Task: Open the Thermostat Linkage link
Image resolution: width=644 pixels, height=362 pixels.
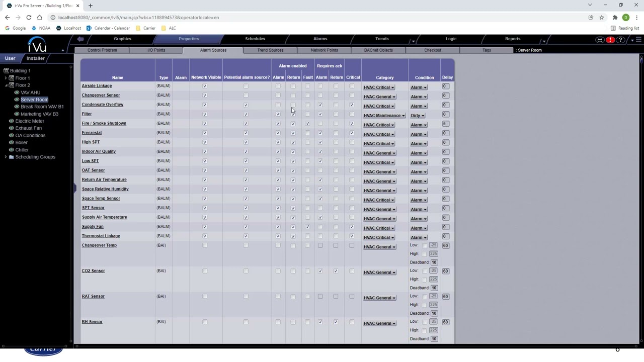Action: click(101, 236)
